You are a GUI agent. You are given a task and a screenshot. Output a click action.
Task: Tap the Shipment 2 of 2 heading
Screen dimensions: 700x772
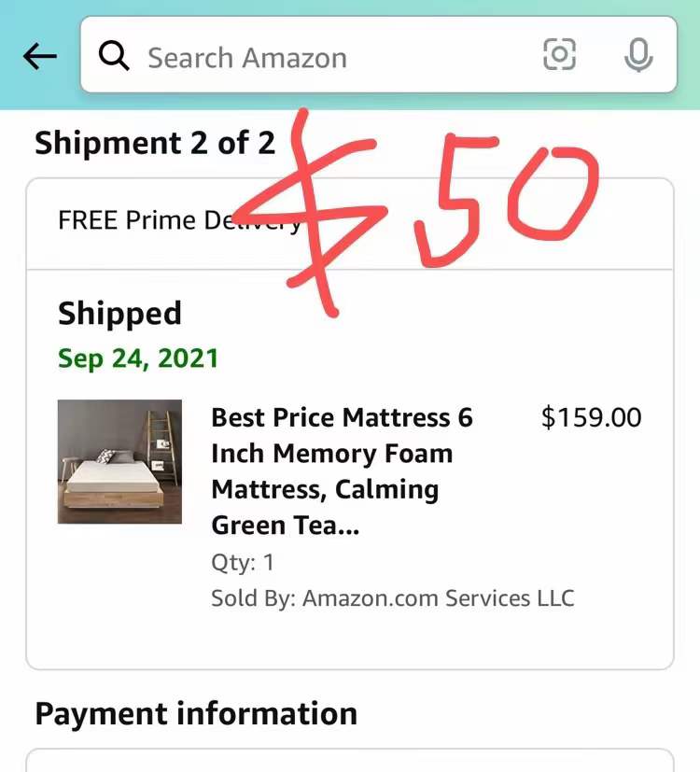155,143
